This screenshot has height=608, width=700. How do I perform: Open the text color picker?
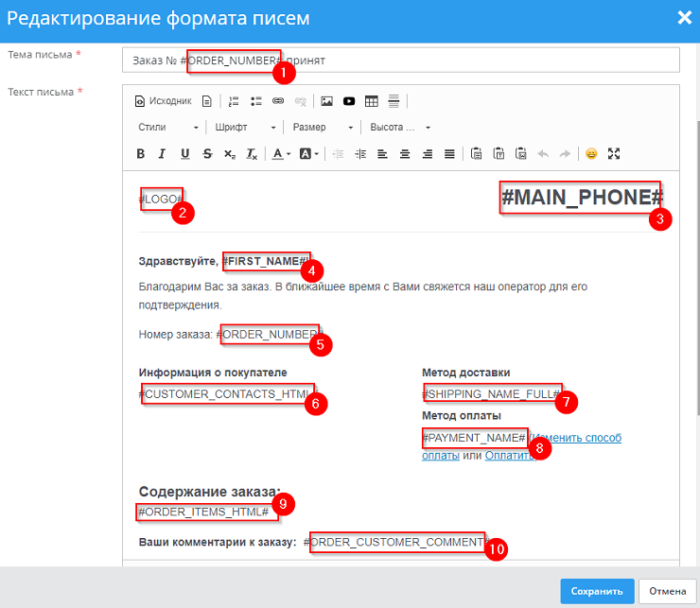click(x=281, y=153)
